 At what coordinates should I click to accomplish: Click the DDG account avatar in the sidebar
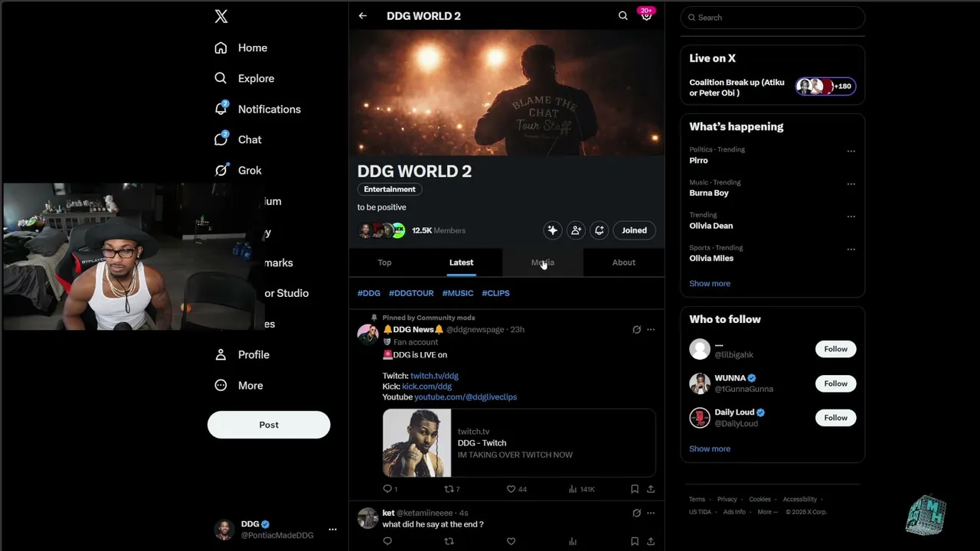tap(224, 530)
